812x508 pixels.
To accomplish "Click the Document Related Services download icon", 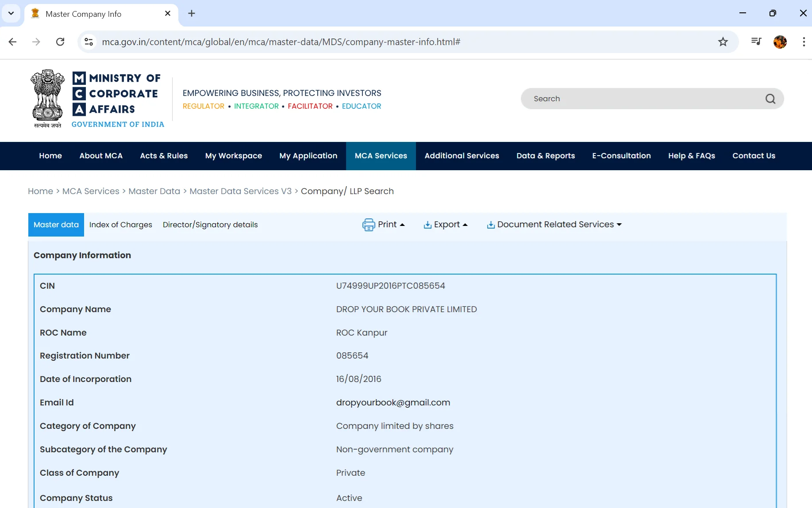I will tap(491, 225).
